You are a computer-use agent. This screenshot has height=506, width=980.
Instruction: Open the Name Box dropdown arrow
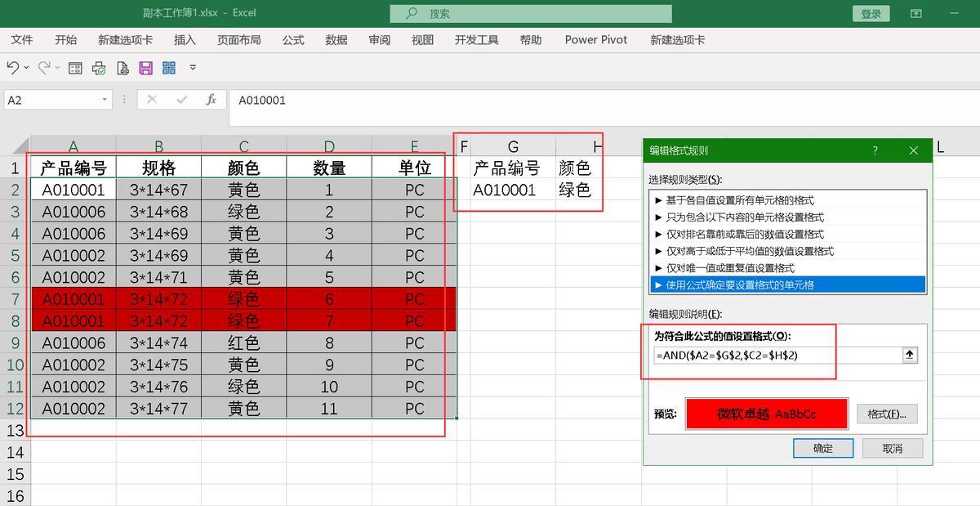click(105, 100)
